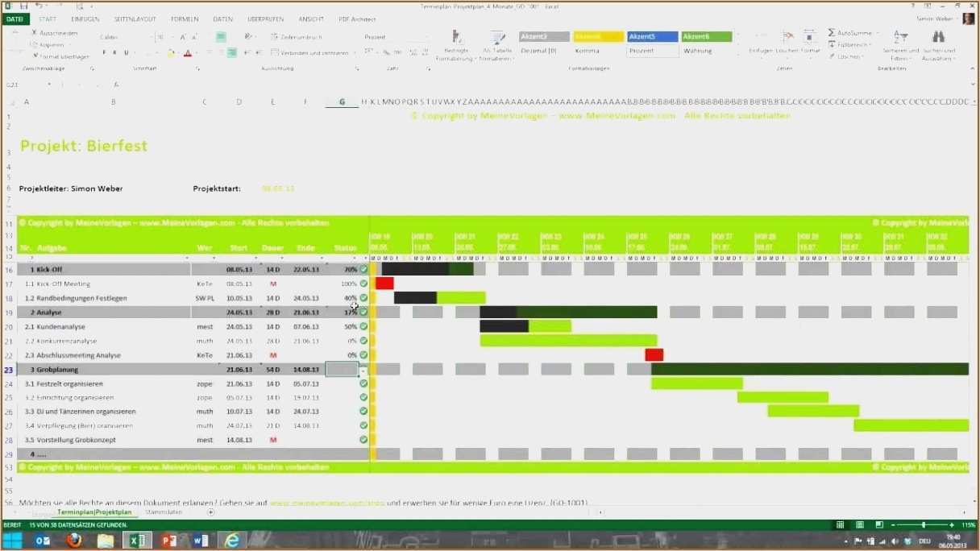Open the Füllbereich icon
The image size is (980, 551).
[832, 43]
